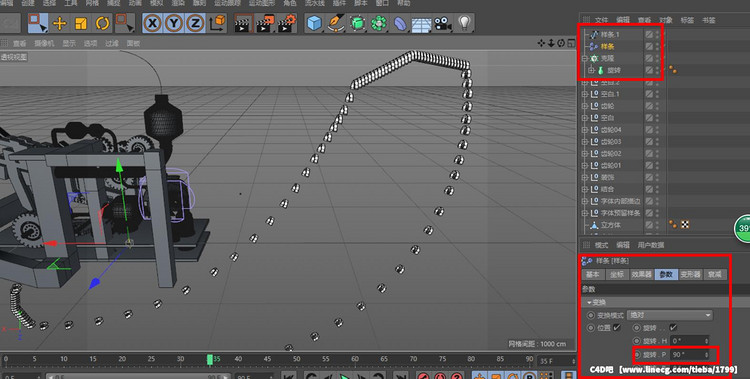The image size is (750, 379).
Task: Toggle visibility dots for 齿轮02
Action: point(657,154)
